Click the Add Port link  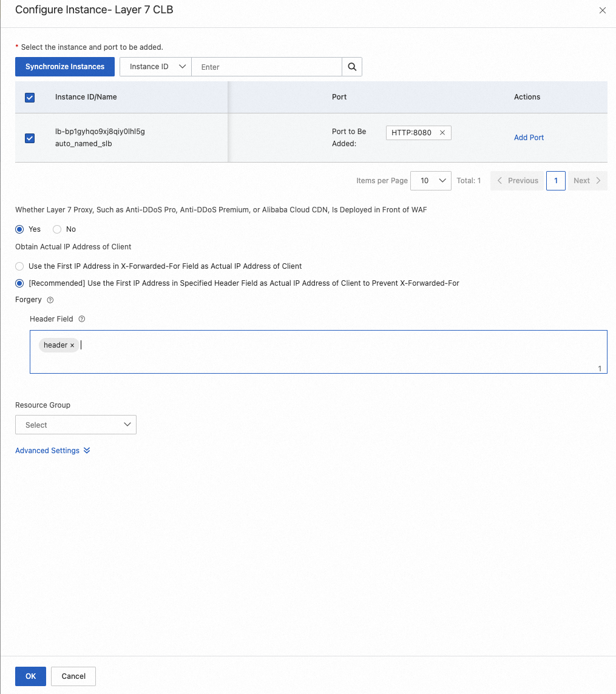point(528,138)
